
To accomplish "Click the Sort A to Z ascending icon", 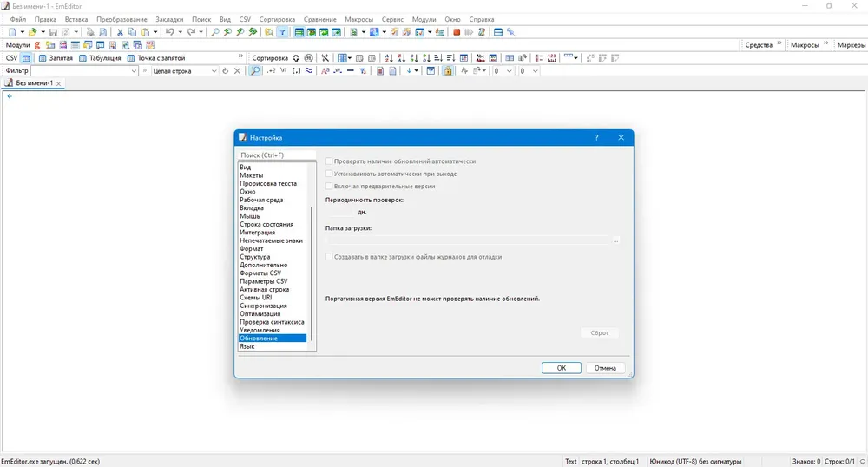I will [x=389, y=57].
